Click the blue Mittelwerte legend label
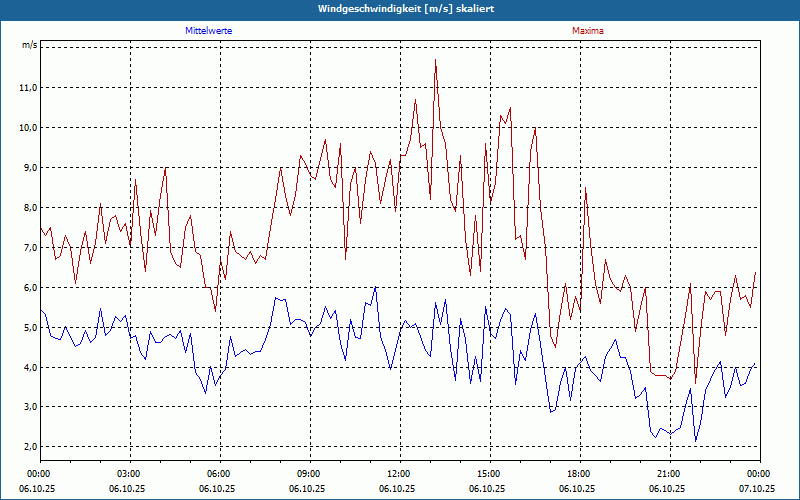 click(x=208, y=31)
